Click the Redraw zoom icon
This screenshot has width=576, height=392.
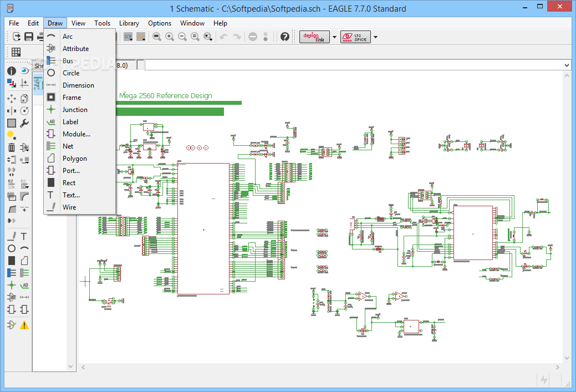point(195,37)
